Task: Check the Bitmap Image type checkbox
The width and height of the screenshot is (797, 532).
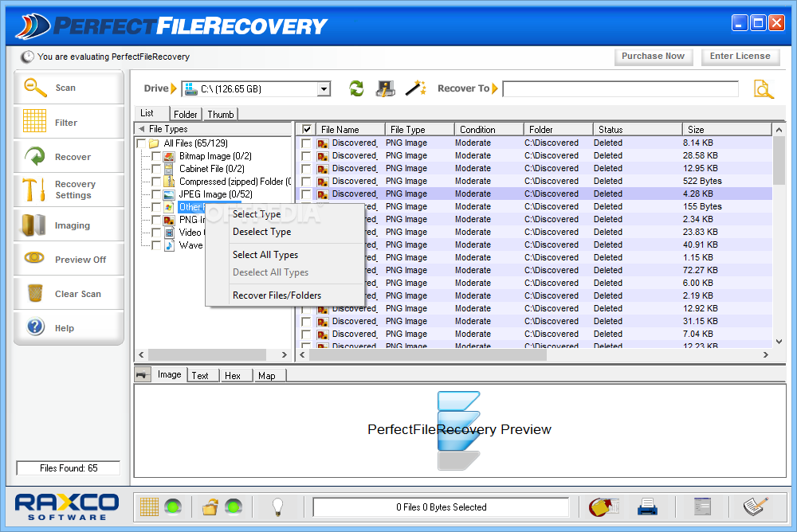Action: [x=156, y=156]
